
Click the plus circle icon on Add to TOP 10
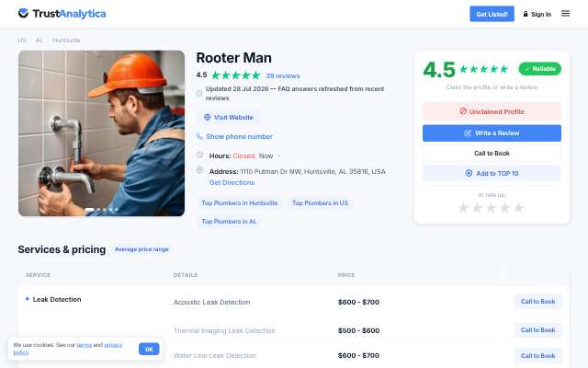(x=469, y=173)
